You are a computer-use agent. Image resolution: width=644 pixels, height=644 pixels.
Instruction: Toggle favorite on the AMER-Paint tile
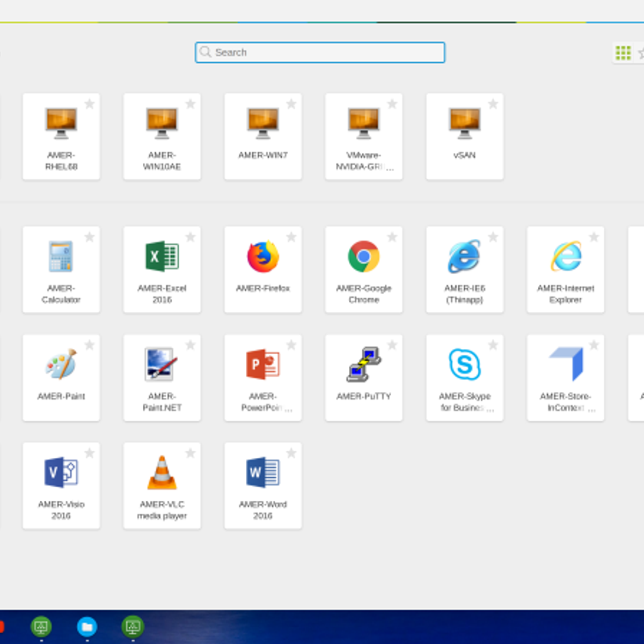click(90, 345)
